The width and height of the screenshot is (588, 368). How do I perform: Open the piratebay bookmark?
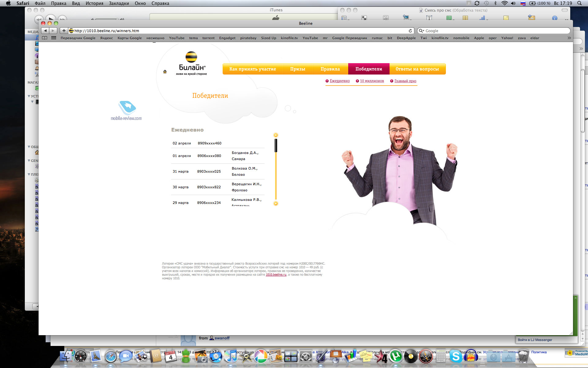click(x=248, y=38)
